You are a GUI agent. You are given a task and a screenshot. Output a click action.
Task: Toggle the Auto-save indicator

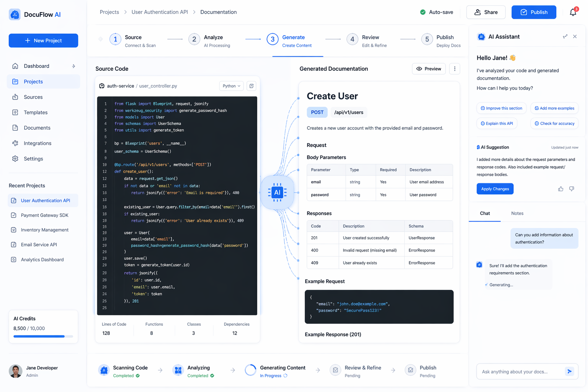[437, 12]
